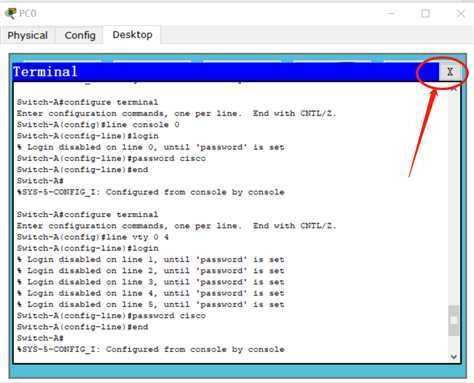Click the "line console 0" command line
474x383 pixels.
coord(98,125)
